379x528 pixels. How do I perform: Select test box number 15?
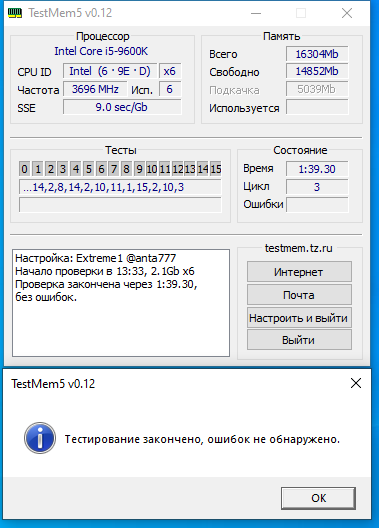tap(216, 169)
